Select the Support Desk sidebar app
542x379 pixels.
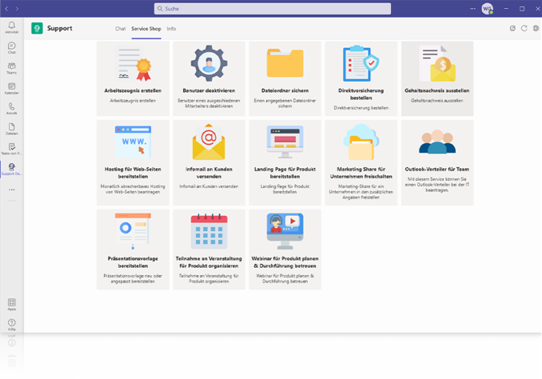11,169
